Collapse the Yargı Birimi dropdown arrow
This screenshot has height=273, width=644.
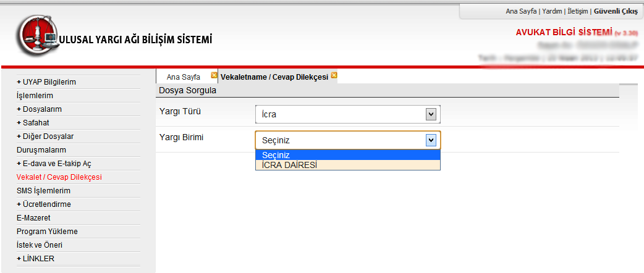click(x=430, y=140)
